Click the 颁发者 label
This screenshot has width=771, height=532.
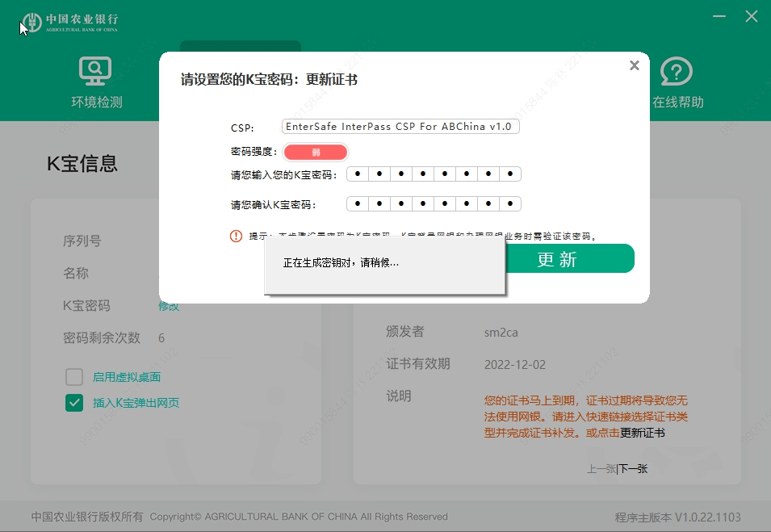tap(404, 332)
